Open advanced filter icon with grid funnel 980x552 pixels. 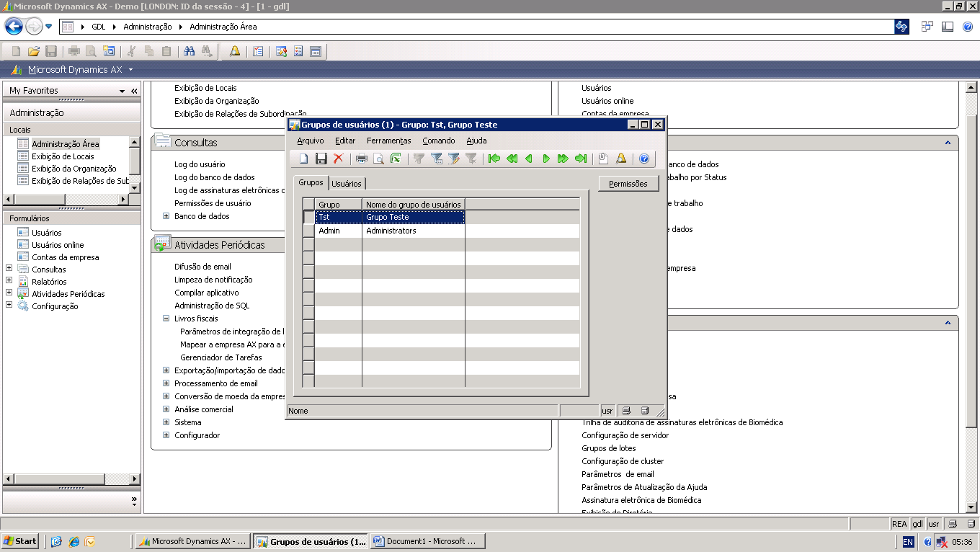(437, 159)
